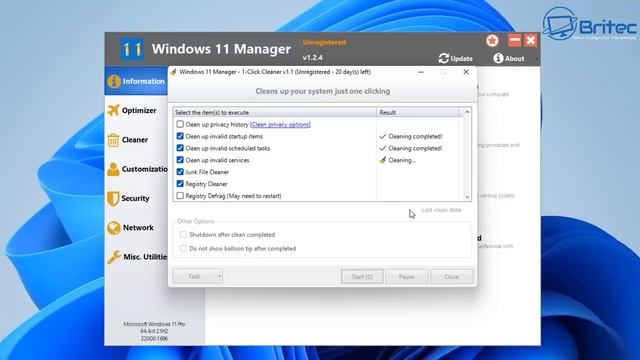Image resolution: width=640 pixels, height=360 pixels.
Task: Uncheck Clean up invalid scheduled tasks
Action: tap(180, 148)
